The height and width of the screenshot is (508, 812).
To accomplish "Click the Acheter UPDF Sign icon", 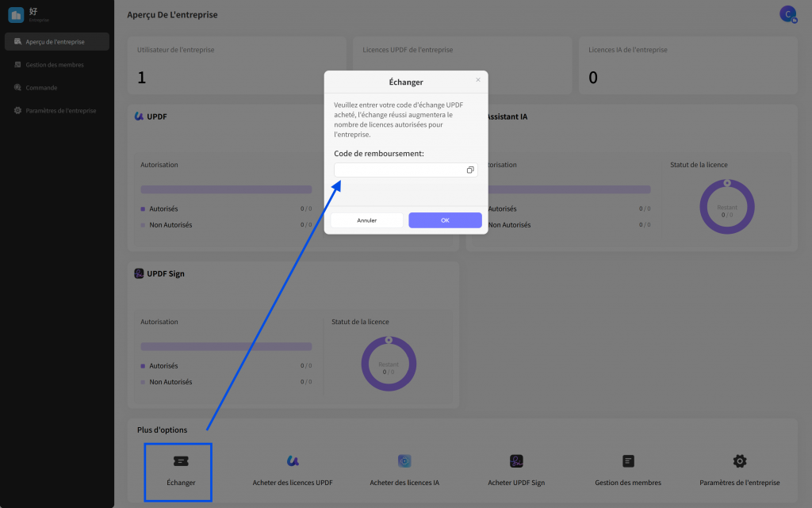I will pyautogui.click(x=516, y=461).
